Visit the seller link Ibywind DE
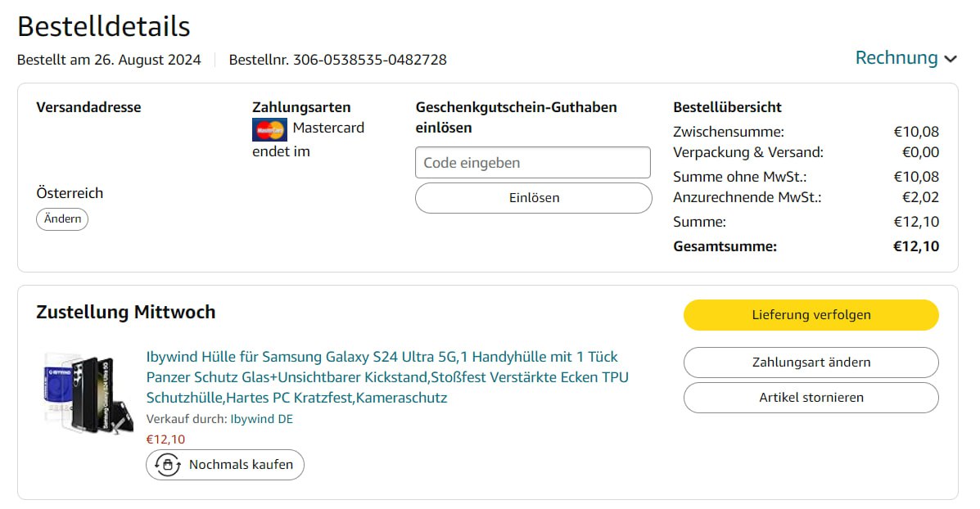 (x=261, y=419)
